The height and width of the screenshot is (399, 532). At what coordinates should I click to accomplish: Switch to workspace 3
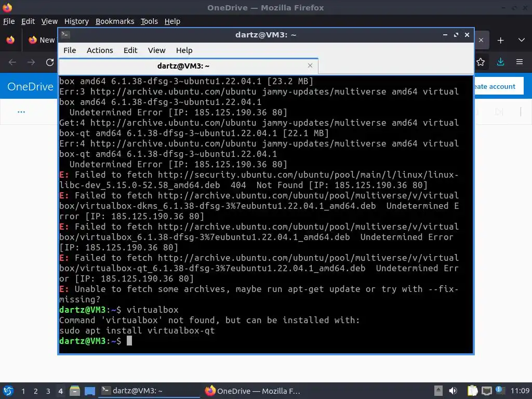[x=48, y=391]
